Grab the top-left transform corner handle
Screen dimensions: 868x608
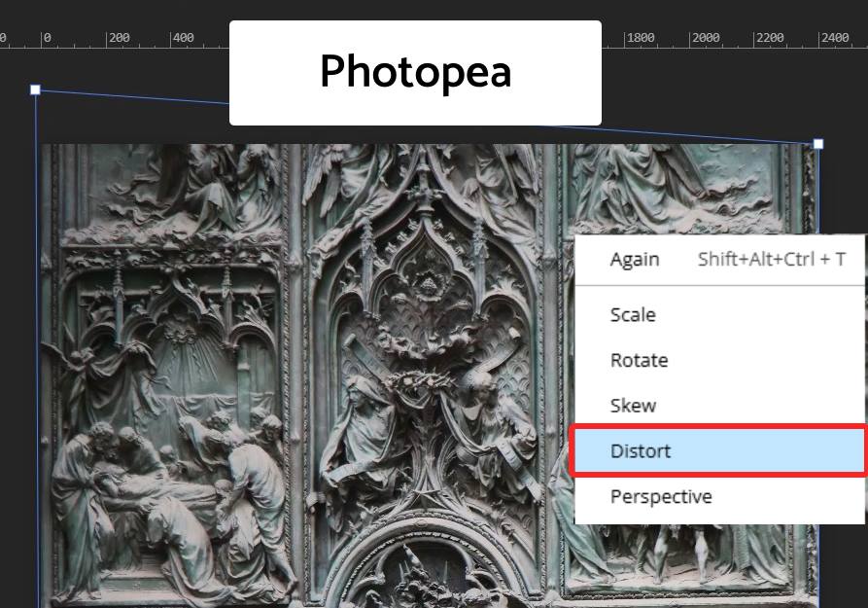click(35, 89)
